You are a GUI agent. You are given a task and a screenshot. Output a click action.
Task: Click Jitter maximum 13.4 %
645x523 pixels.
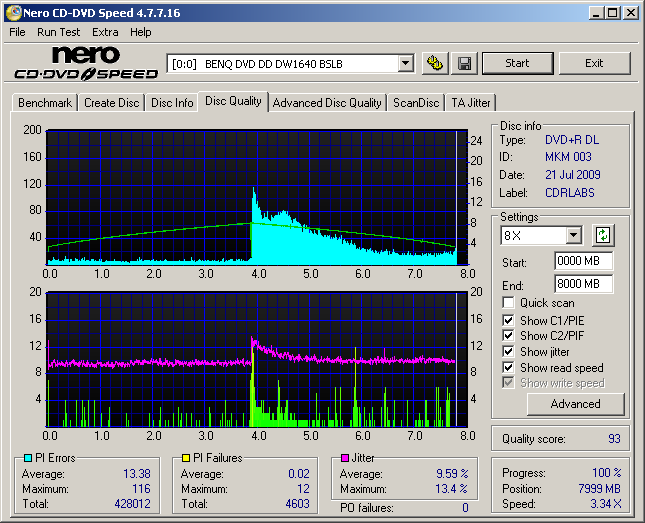pyautogui.click(x=452, y=489)
